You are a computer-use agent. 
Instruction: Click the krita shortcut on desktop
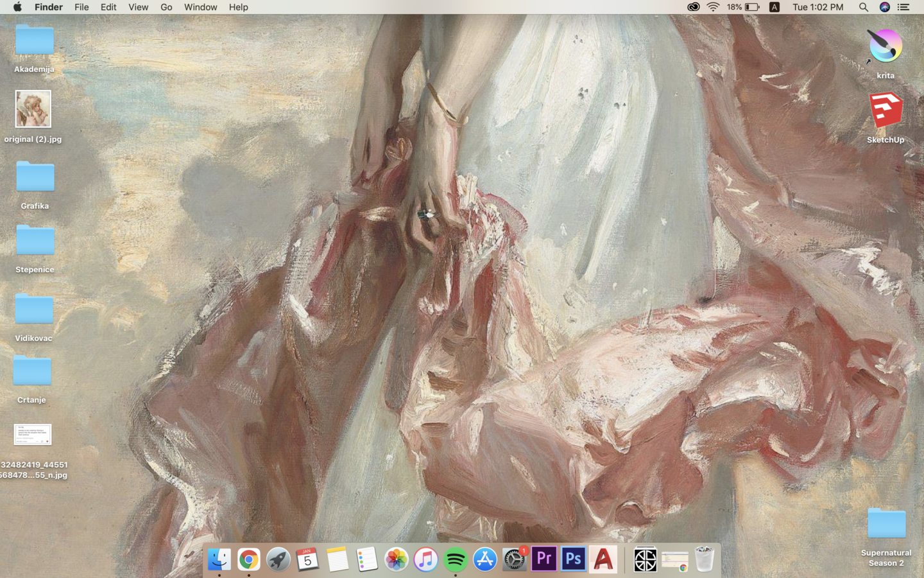(886, 46)
